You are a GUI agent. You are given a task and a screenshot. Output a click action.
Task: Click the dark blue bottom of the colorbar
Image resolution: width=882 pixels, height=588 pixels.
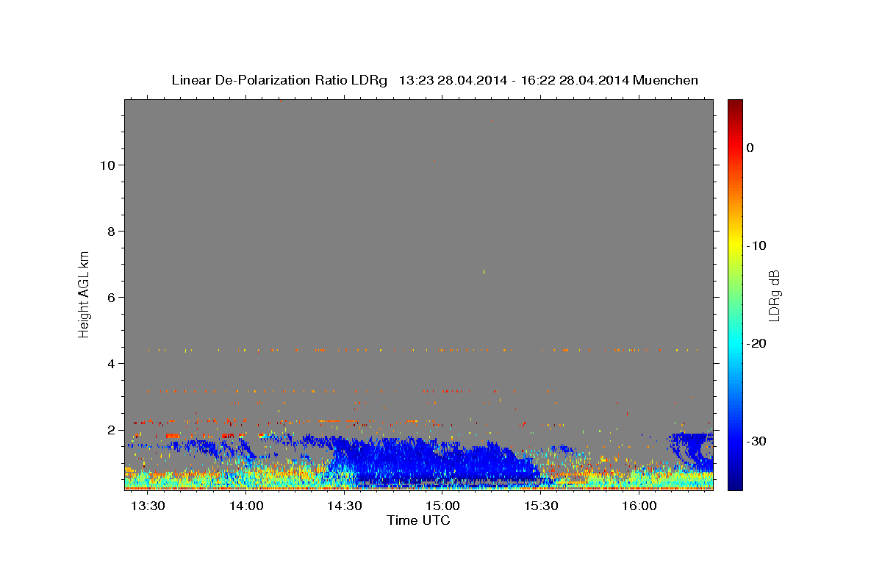[x=735, y=481]
